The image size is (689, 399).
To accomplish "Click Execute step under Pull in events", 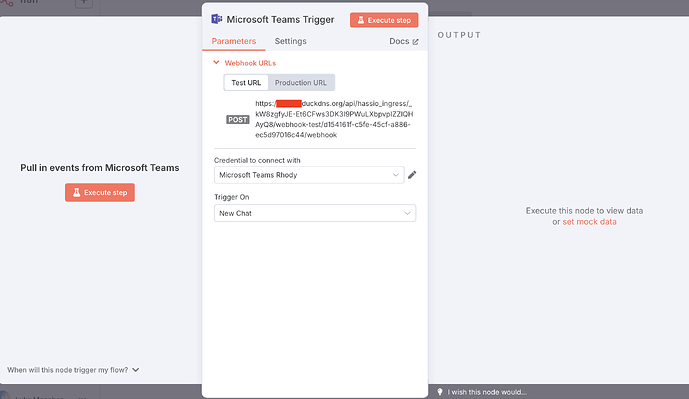I will [x=100, y=192].
